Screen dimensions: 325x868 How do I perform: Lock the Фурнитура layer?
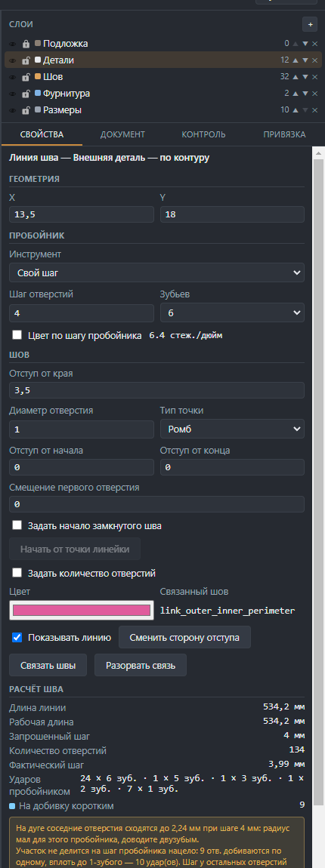(26, 94)
